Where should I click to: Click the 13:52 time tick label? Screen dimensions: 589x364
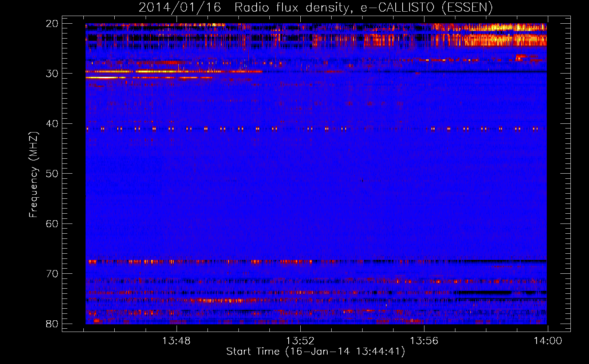[300, 341]
